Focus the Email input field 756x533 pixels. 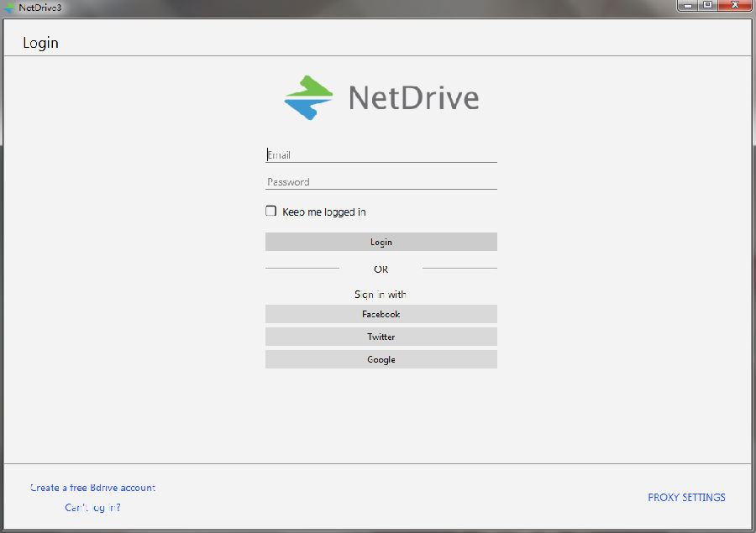click(x=381, y=155)
